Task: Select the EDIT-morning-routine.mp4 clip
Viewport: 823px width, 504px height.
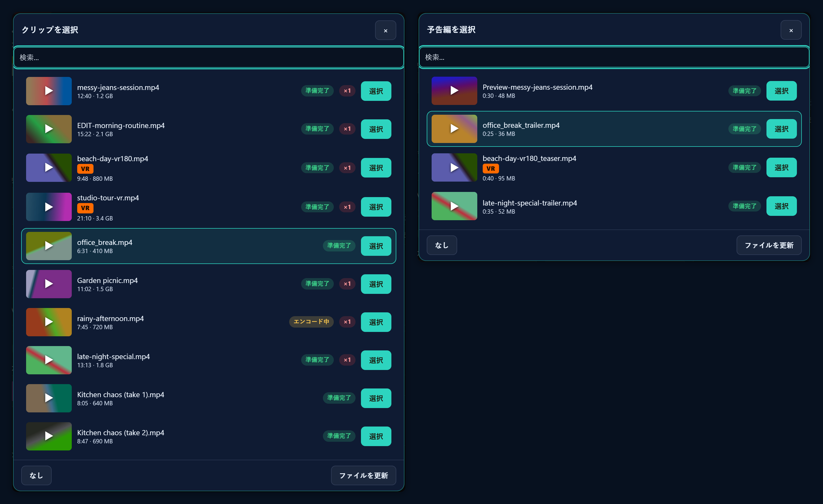Action: pos(376,129)
